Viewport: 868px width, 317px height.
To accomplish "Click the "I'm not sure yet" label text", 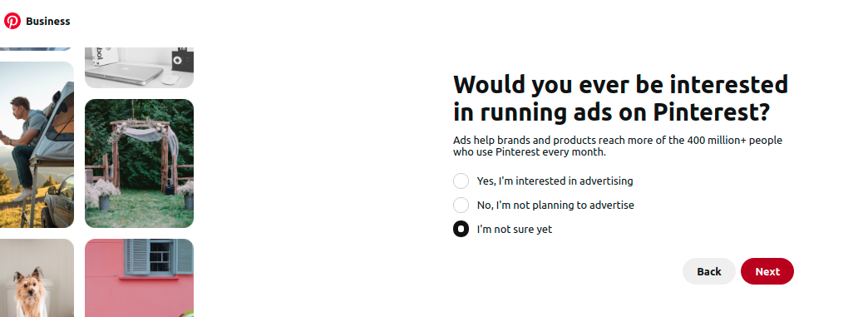I will pos(515,229).
